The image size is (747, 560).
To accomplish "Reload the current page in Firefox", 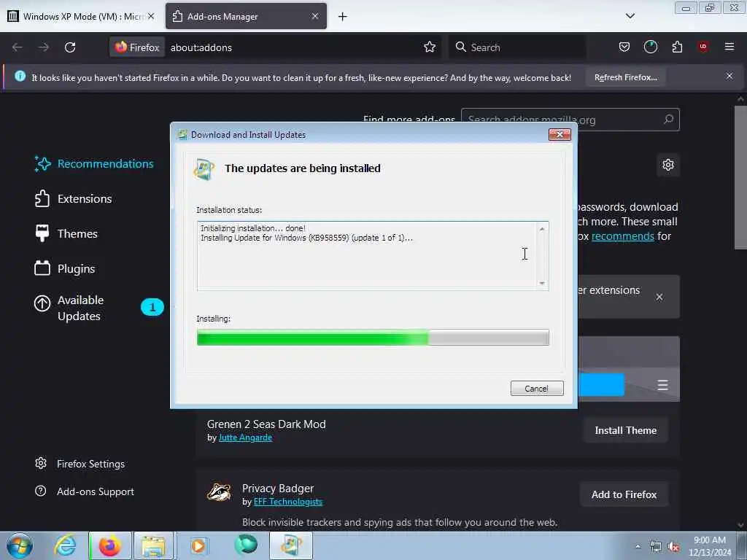I will 70,47.
